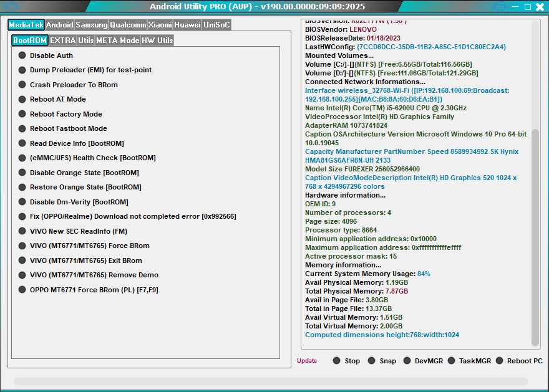Image resolution: width=549 pixels, height=392 pixels.
Task: Switch to the Samsung tab
Action: click(x=91, y=25)
